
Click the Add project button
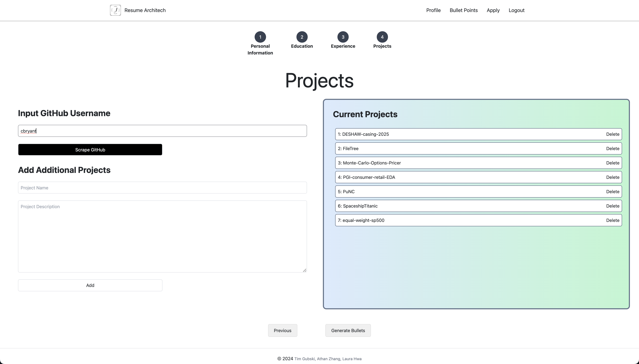tap(90, 285)
